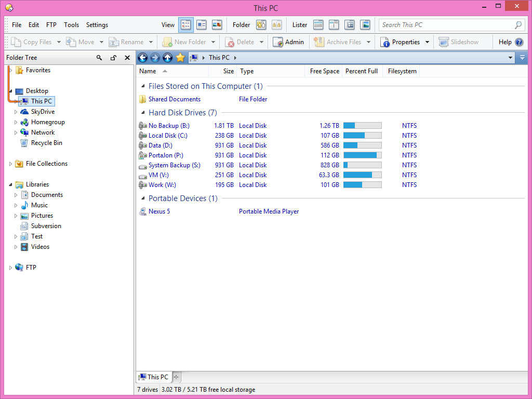Switch to Thumbnails view mode

pyautogui.click(x=217, y=24)
